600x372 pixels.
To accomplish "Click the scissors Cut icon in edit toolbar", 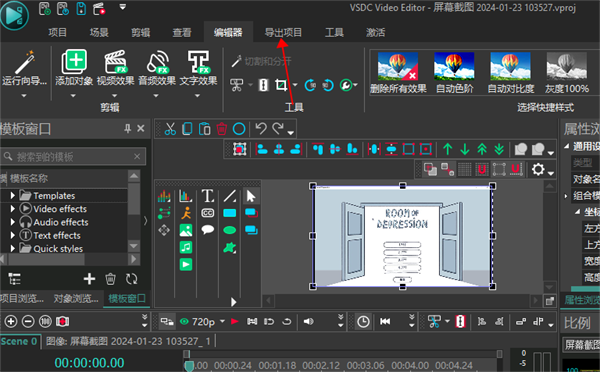I will point(170,129).
